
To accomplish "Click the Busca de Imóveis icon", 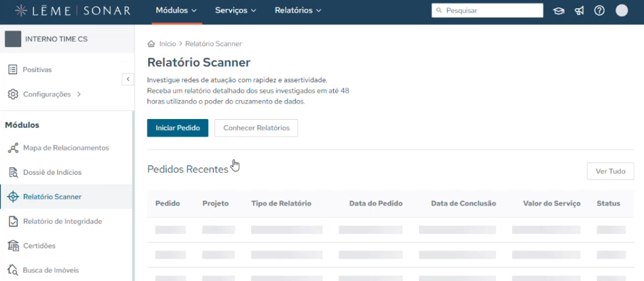I will [x=13, y=270].
